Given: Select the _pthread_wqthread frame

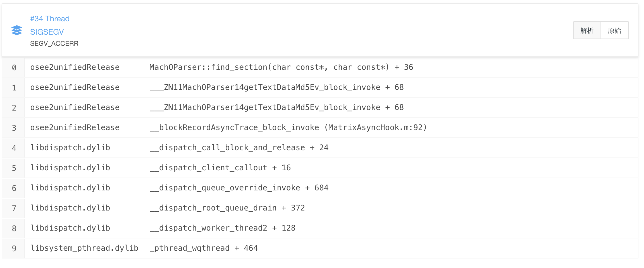Looking at the screenshot, I should 204,248.
